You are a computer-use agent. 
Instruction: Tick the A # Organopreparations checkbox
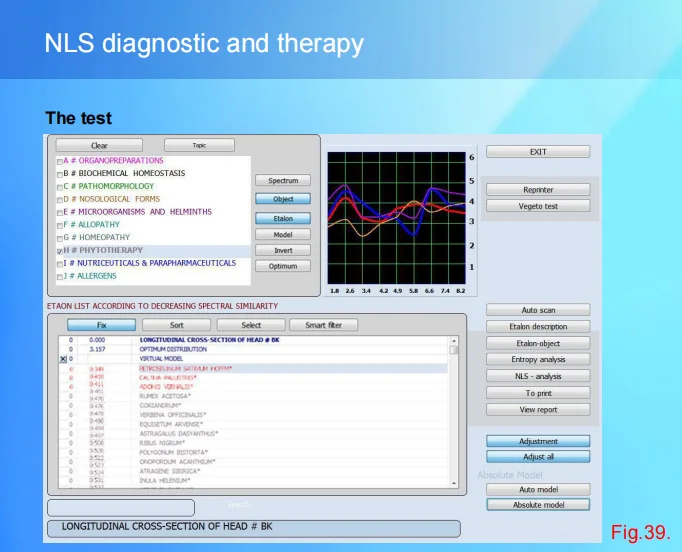pos(60,161)
